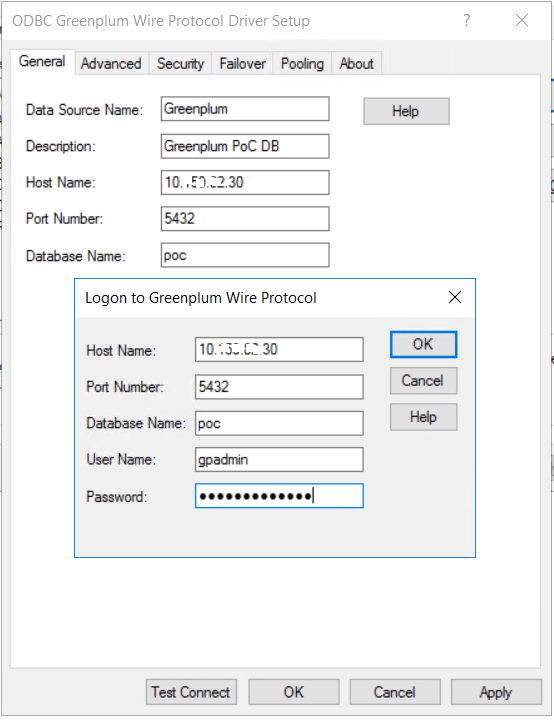Click Cancel at bottom of driver setup

395,692
